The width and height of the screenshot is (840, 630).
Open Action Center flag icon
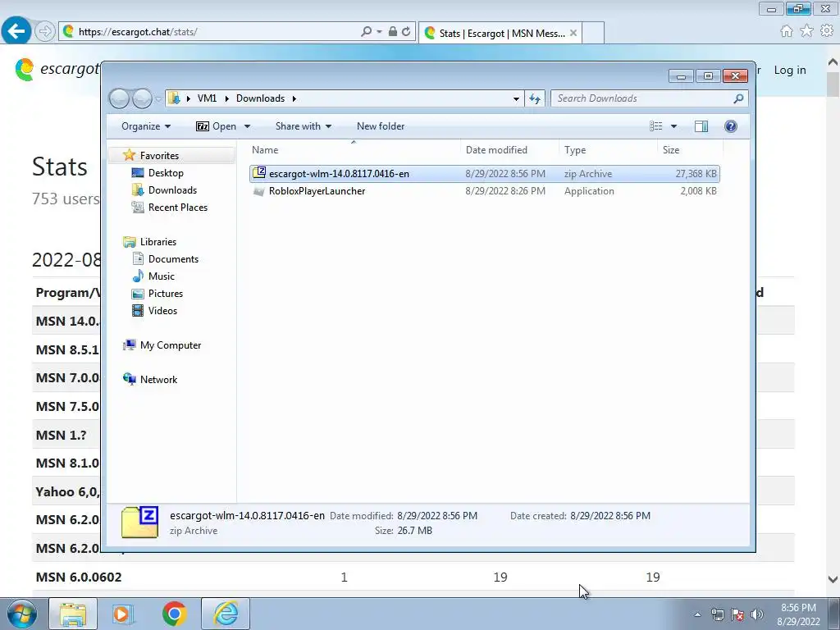pyautogui.click(x=737, y=614)
